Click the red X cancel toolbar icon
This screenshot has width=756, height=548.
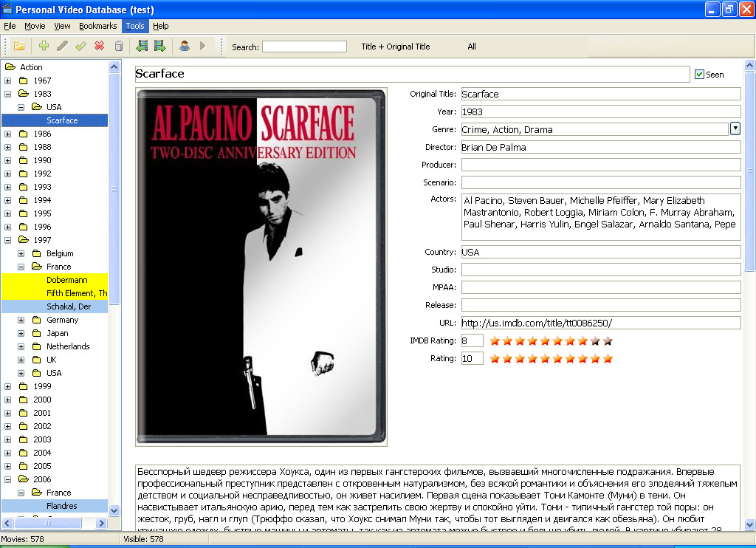100,46
